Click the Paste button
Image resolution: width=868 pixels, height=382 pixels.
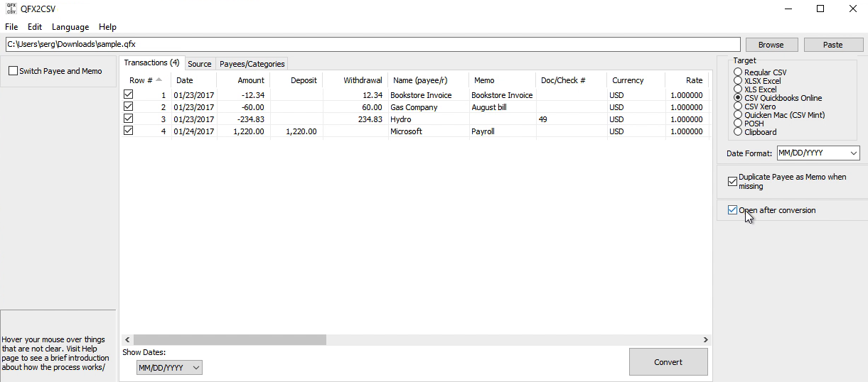pos(832,45)
